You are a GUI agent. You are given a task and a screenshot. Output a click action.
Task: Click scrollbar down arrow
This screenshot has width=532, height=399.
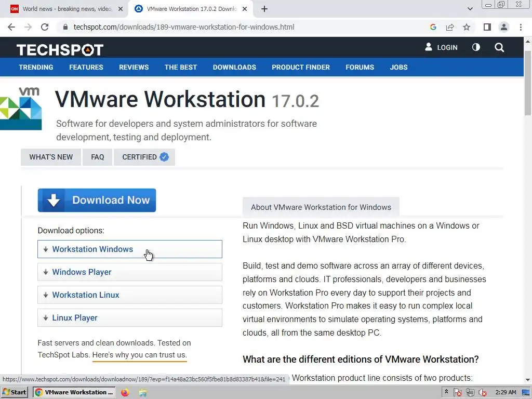tap(528, 380)
